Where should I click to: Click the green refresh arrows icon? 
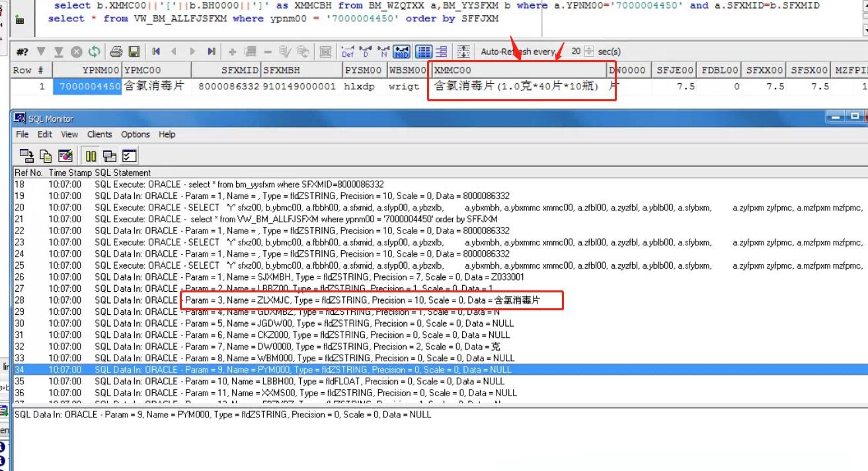(94, 52)
